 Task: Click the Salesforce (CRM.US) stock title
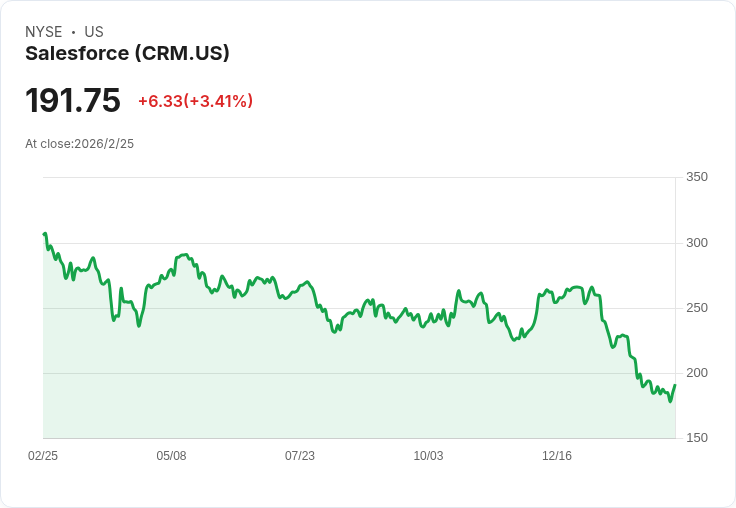(x=127, y=54)
